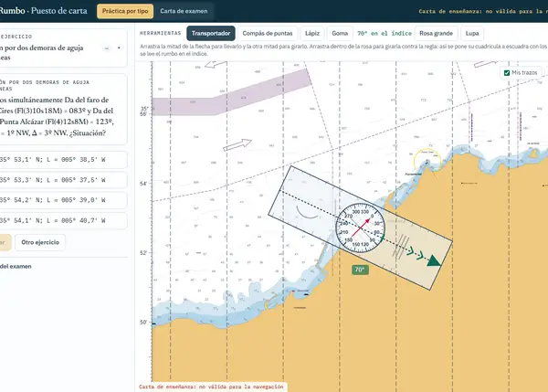Activate the Lápiz drawing tool
Screen dimensions: 548x392
(312, 34)
